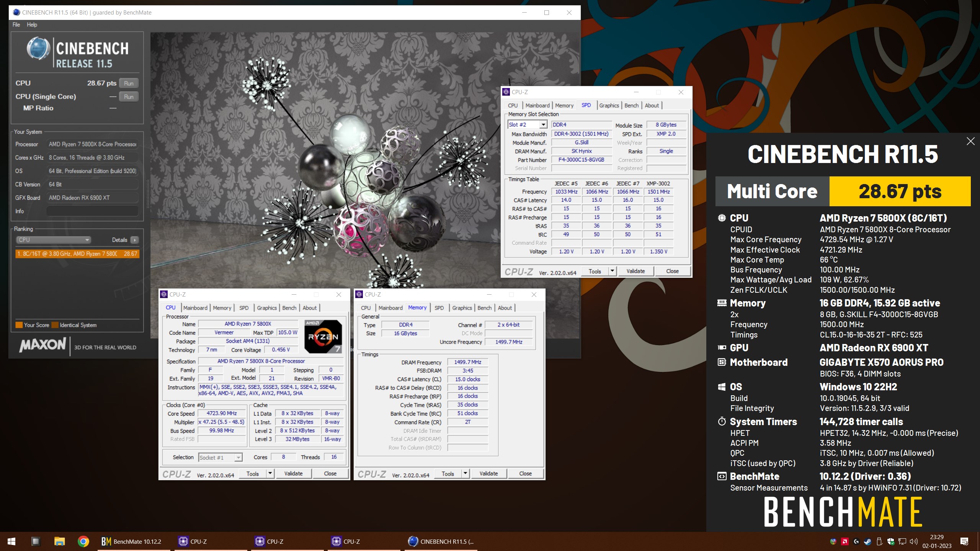Click the System Timers stopwatch icon
980x551 pixels.
[722, 422]
